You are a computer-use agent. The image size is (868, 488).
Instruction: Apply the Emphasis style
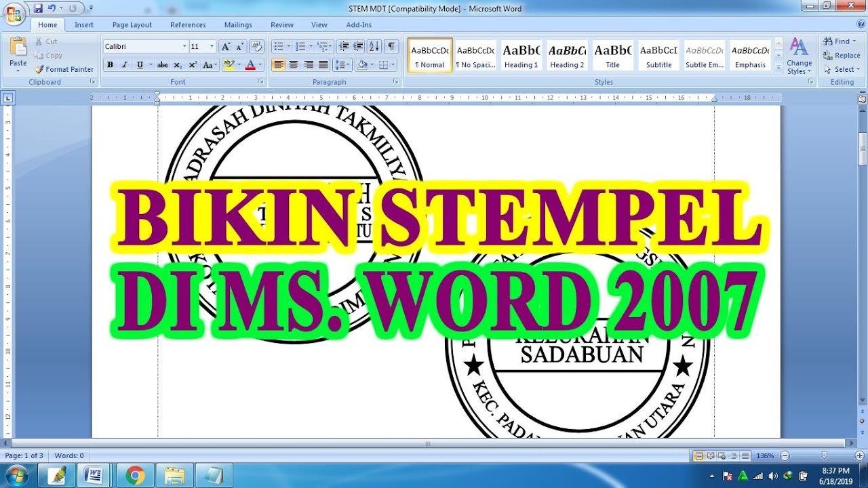click(x=750, y=55)
